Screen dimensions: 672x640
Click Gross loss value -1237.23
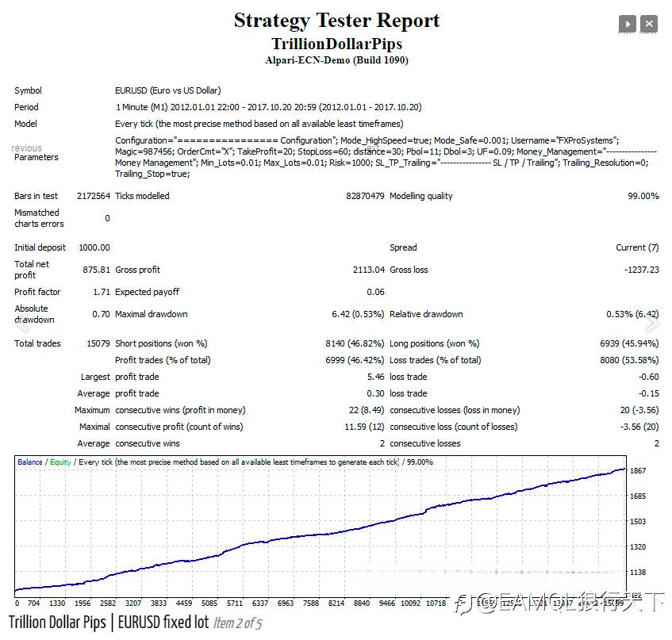point(642,270)
